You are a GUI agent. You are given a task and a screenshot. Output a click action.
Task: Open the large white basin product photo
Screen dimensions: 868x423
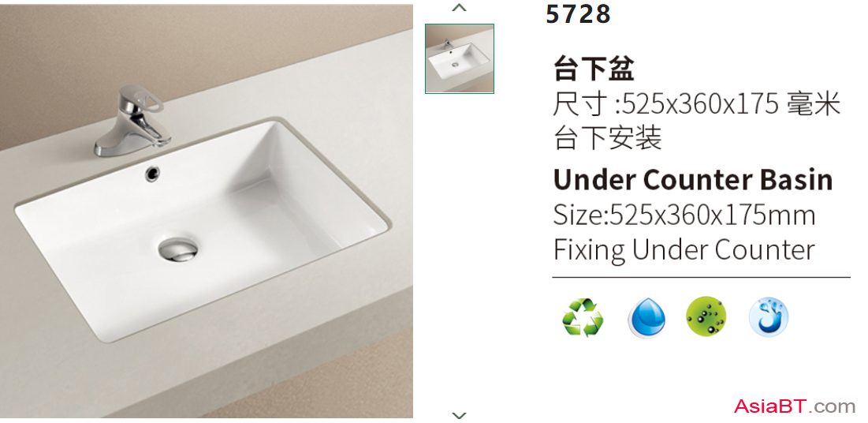pyautogui.click(x=207, y=211)
